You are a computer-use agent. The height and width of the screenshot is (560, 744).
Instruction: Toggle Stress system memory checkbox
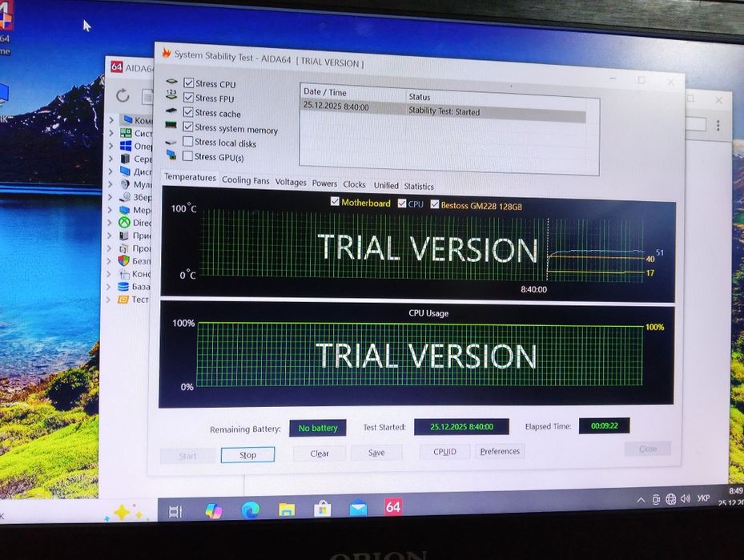tap(188, 127)
